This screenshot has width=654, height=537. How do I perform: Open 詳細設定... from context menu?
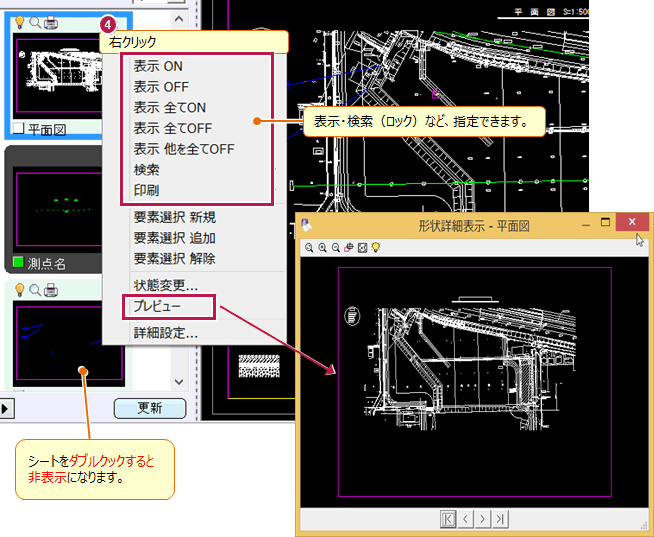166,333
